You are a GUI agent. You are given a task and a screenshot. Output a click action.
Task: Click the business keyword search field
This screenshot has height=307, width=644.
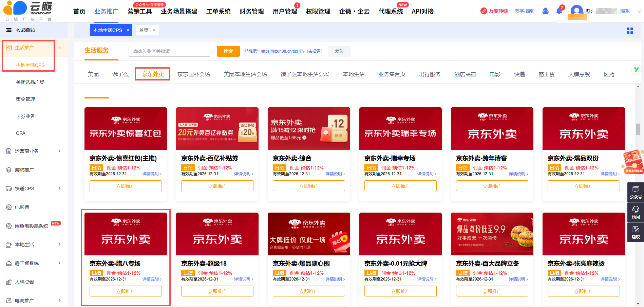click(169, 51)
